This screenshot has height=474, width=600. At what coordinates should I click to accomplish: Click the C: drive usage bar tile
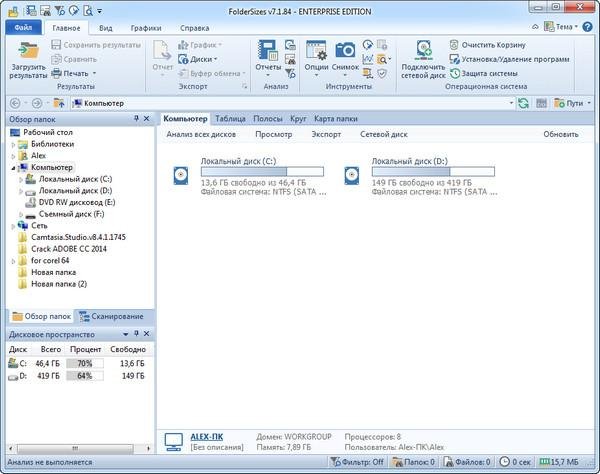(262, 171)
